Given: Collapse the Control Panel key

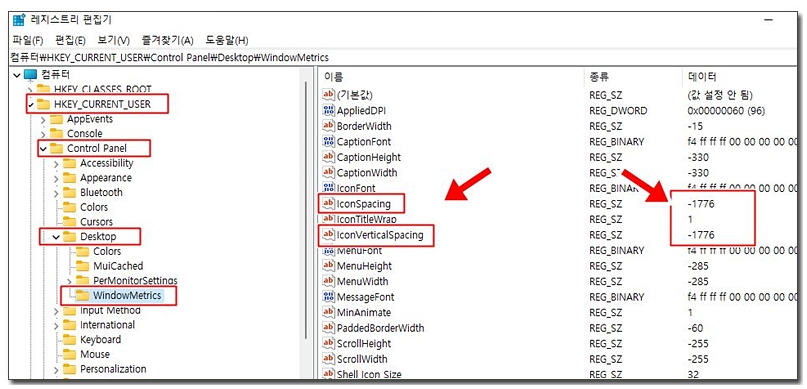Looking at the screenshot, I should [44, 149].
